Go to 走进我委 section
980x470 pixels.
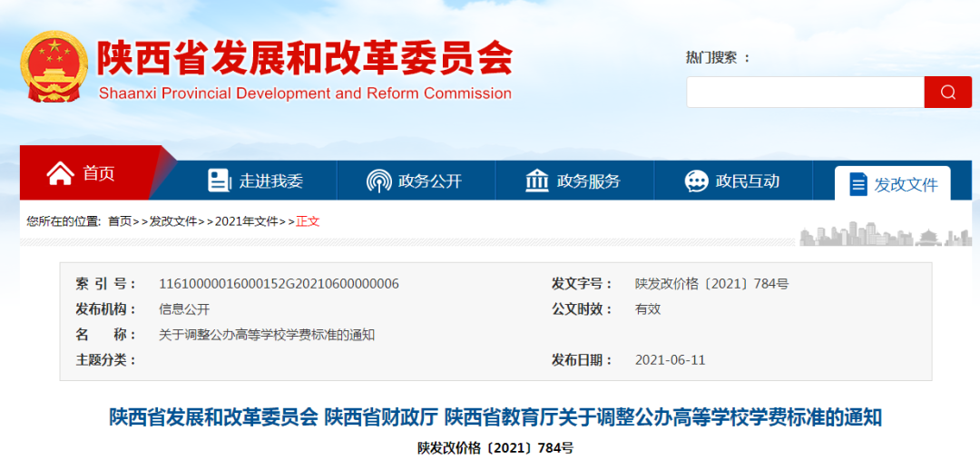tap(271, 181)
